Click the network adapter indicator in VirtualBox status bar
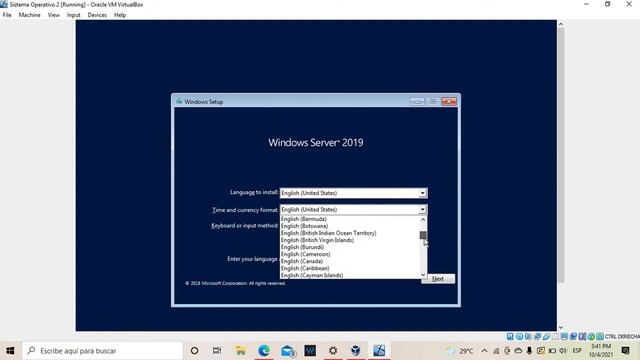Viewport: 640px width, 360px height. tap(537, 336)
